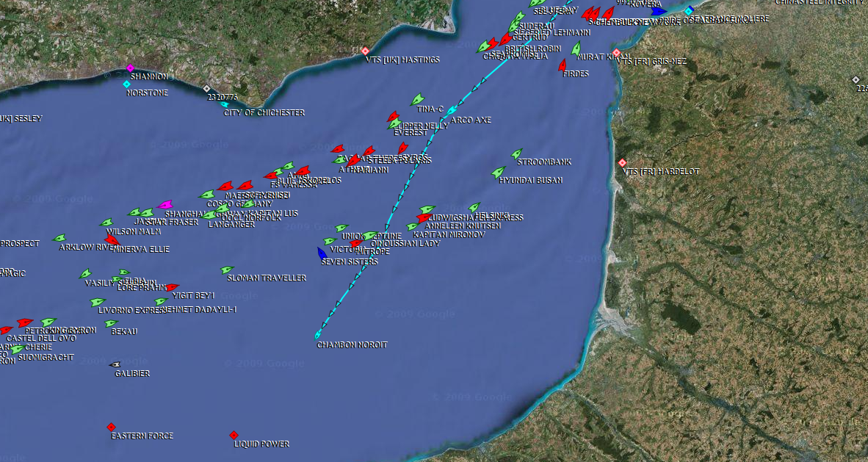The height and width of the screenshot is (462, 868).
Task: Click the white GALIBIER vessel icon
Action: pyautogui.click(x=115, y=364)
